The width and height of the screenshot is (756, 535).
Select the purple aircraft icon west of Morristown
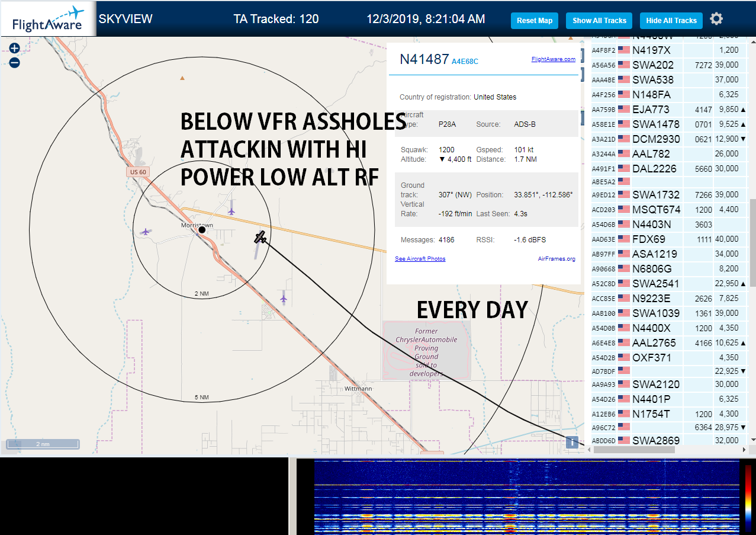point(146,232)
